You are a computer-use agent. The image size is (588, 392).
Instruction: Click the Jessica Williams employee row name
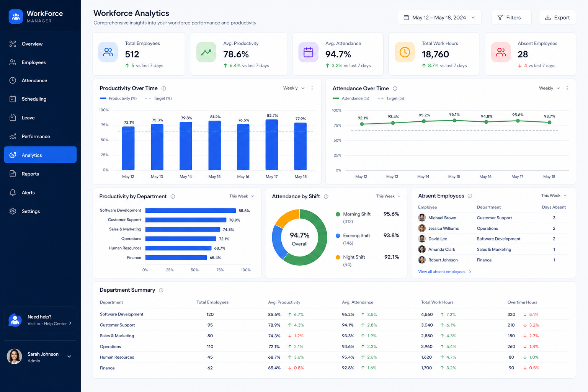point(443,229)
